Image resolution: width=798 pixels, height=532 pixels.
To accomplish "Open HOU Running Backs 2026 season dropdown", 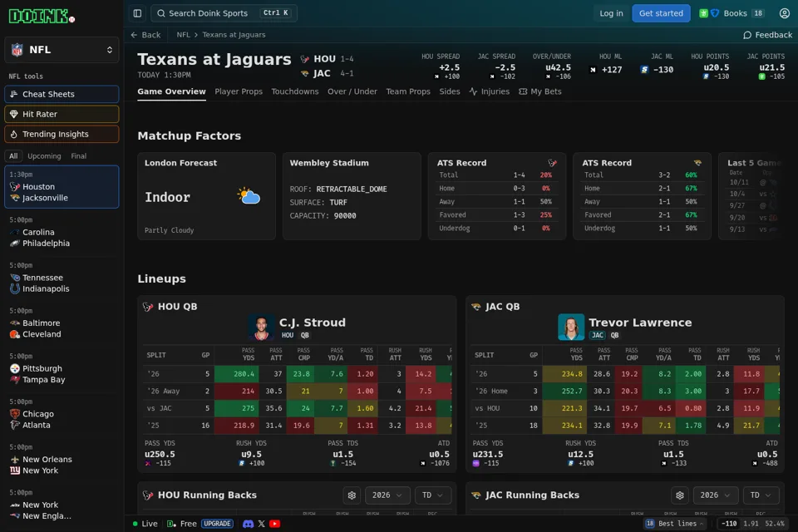I will [x=387, y=495].
